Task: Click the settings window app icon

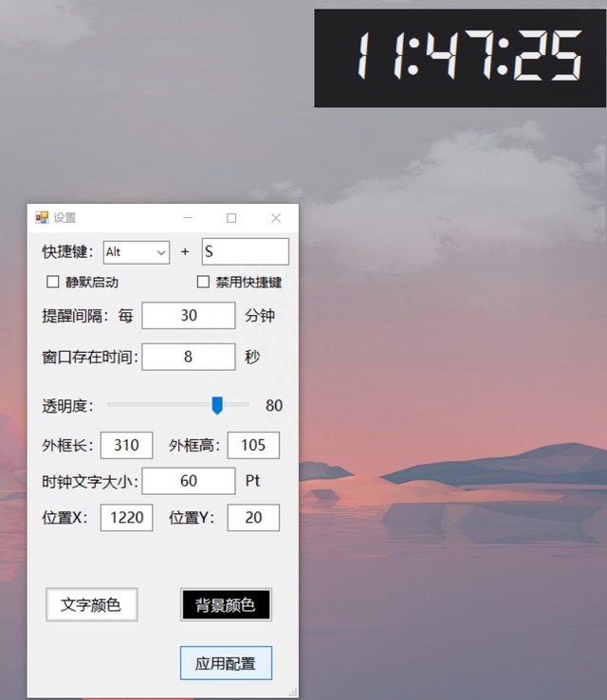Action: point(41,217)
